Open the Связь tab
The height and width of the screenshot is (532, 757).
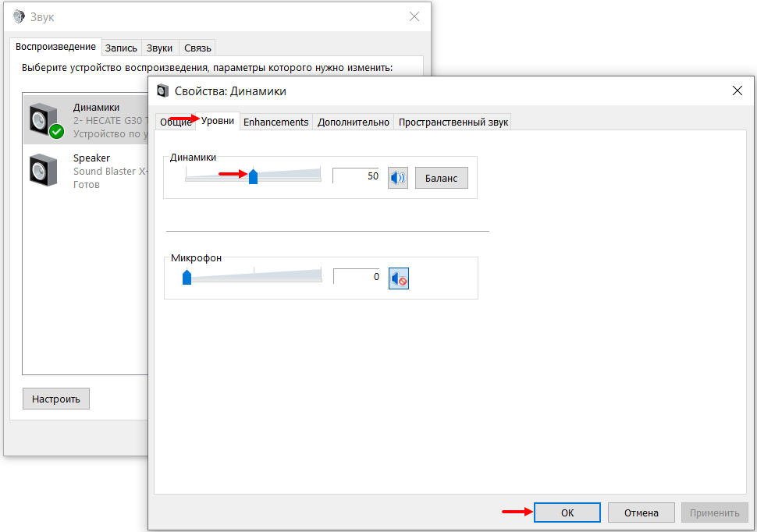coord(197,48)
